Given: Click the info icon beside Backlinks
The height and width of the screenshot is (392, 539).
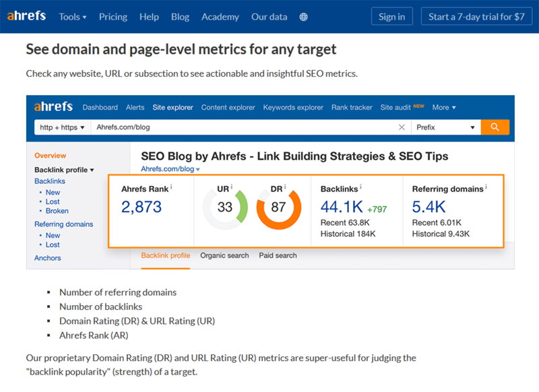Looking at the screenshot, I should pyautogui.click(x=360, y=187).
